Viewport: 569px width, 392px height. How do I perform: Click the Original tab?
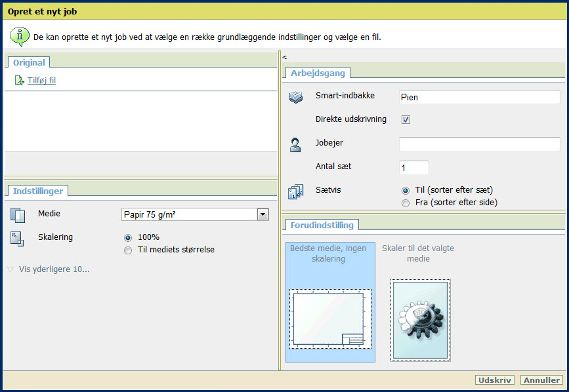click(29, 62)
